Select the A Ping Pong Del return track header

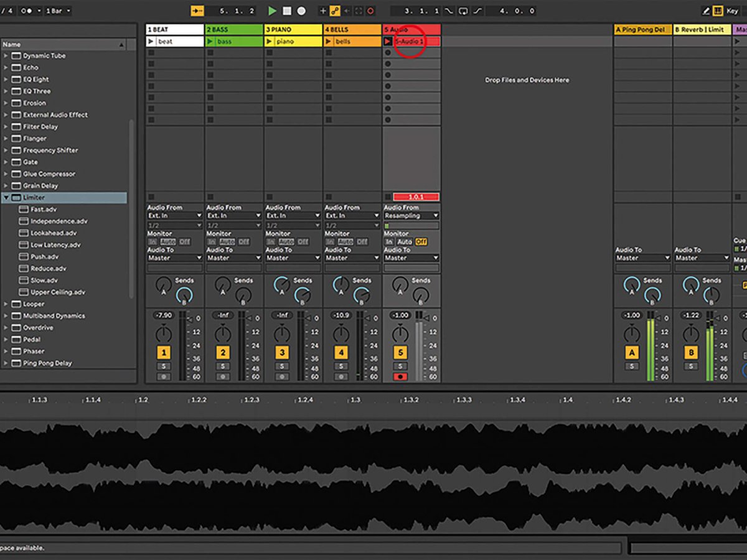[x=642, y=29]
